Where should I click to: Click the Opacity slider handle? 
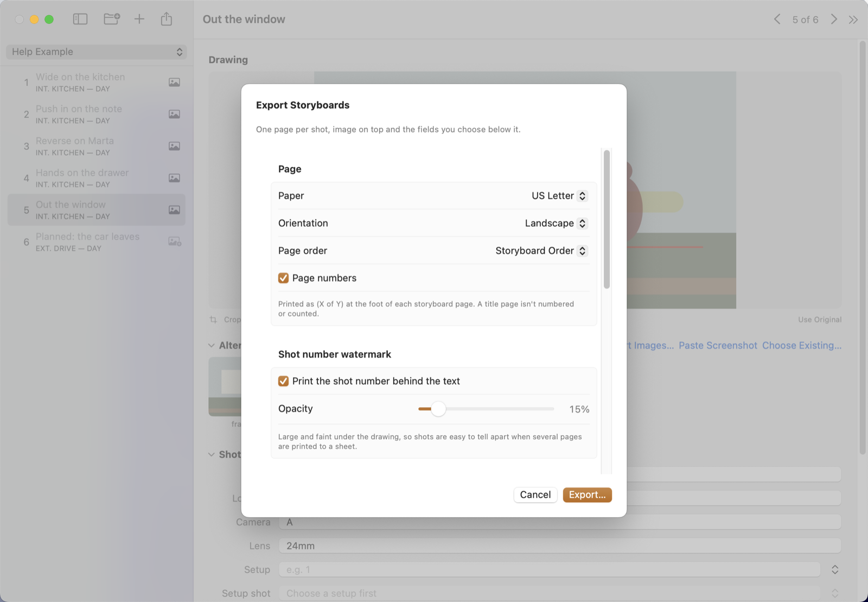tap(438, 409)
